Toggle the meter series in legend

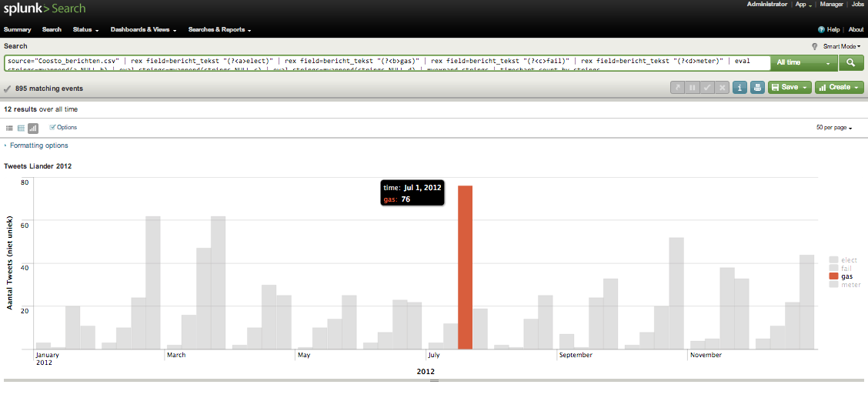850,285
